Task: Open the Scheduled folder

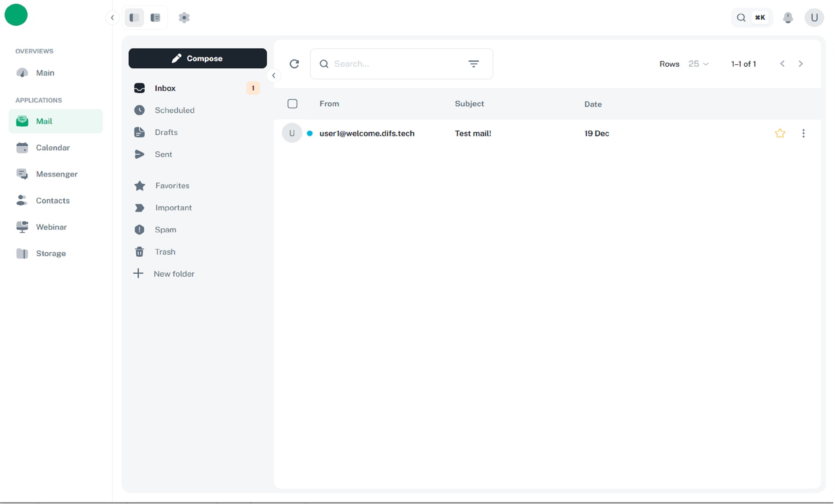Action: pyautogui.click(x=197, y=110)
